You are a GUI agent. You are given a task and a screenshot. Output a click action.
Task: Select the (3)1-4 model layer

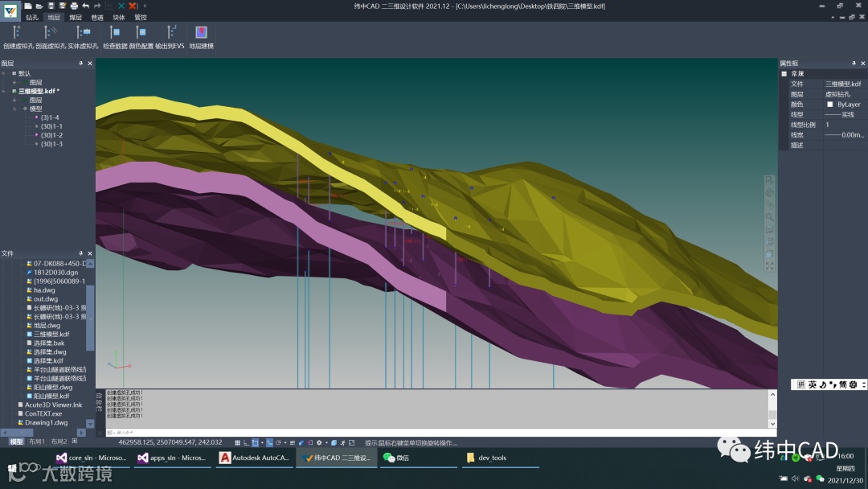click(x=50, y=117)
